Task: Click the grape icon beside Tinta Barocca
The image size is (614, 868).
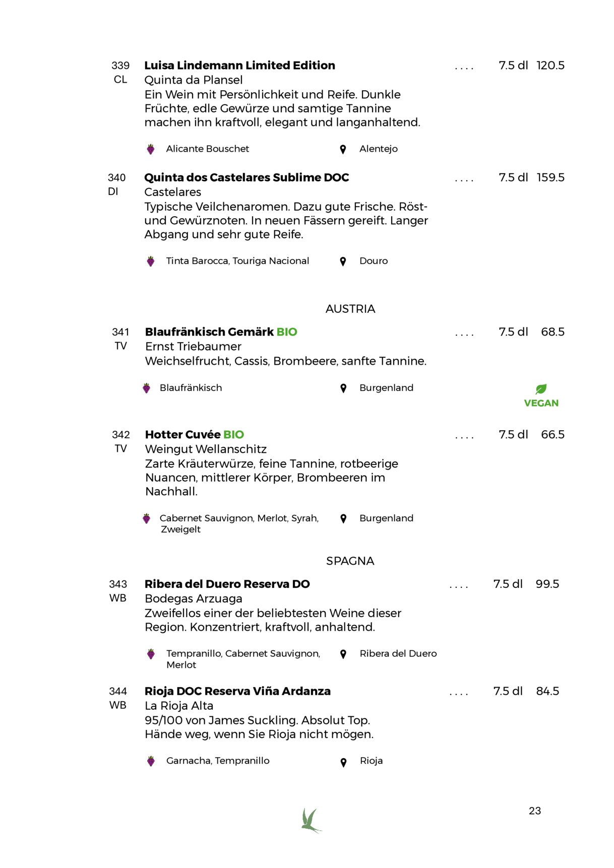Action: click(150, 261)
